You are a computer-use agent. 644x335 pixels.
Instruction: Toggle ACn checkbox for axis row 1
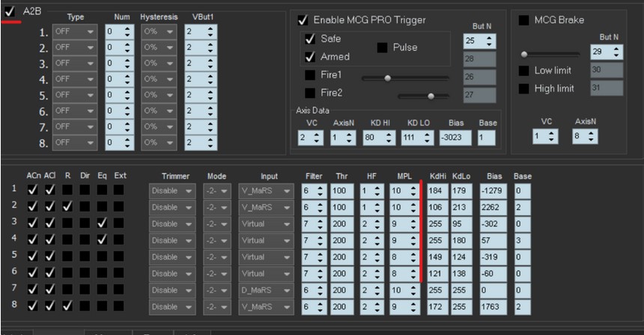[x=32, y=190]
